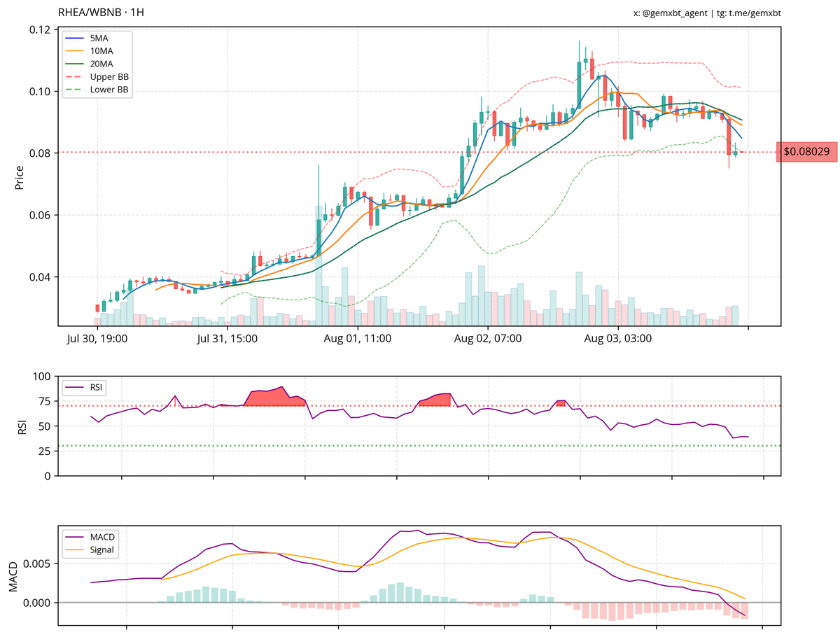840x637 pixels.
Task: Click the 0.12 price axis tick
Action: pos(39,29)
